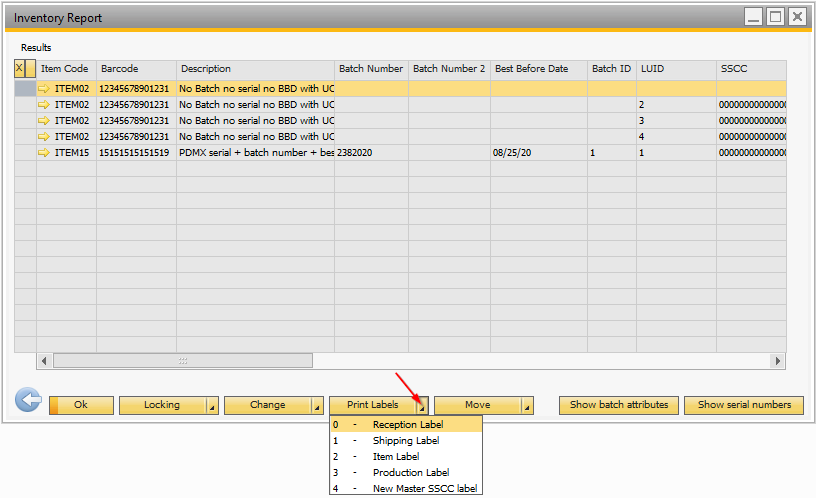The width and height of the screenshot is (816, 498).
Task: Click the link arrow of the ITEM02 row with LUID 2
Action: click(x=44, y=105)
